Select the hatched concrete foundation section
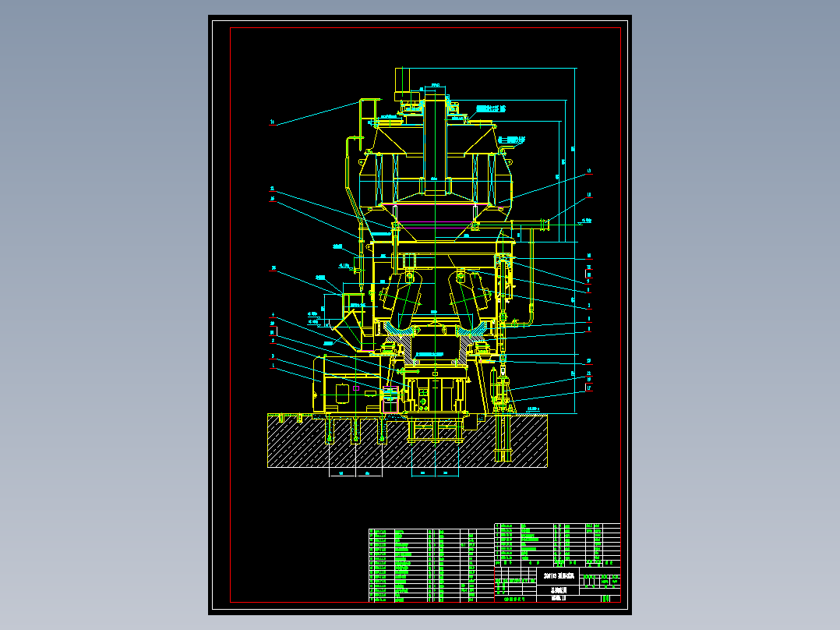This screenshot has height=630, width=840. pos(407,441)
